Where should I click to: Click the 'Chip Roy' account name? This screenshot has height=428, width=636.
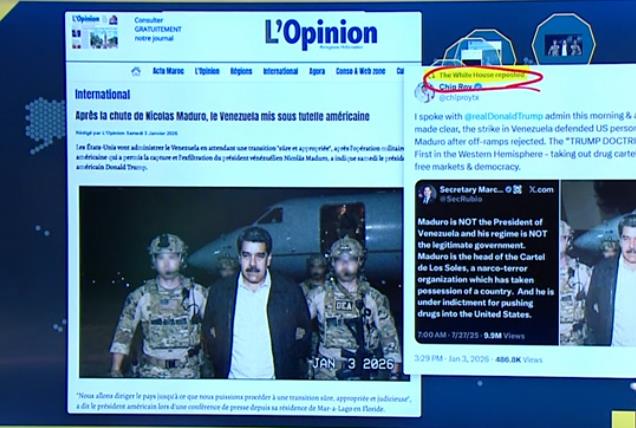[455, 87]
